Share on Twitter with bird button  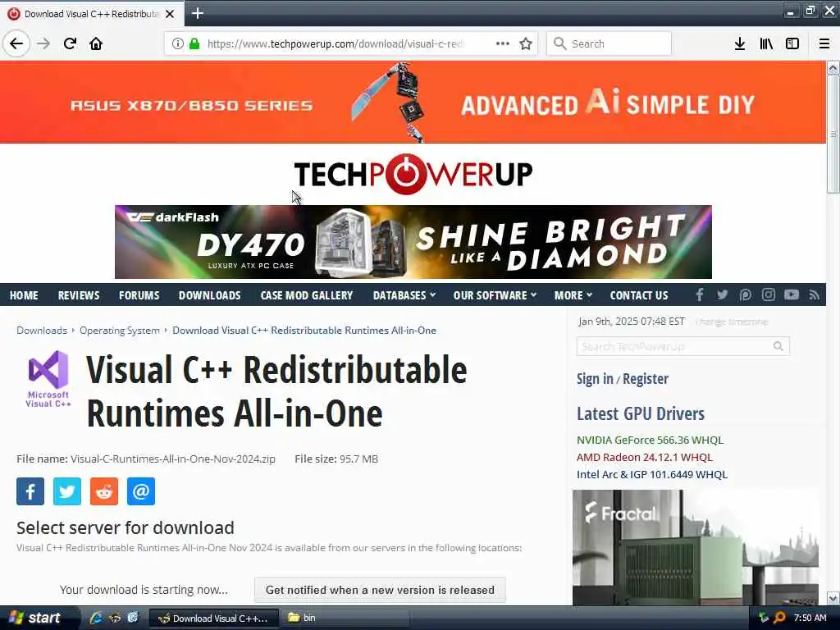[67, 491]
